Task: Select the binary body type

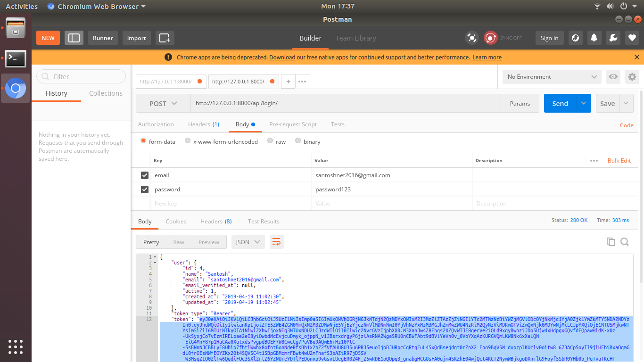Action: pyautogui.click(x=298, y=141)
